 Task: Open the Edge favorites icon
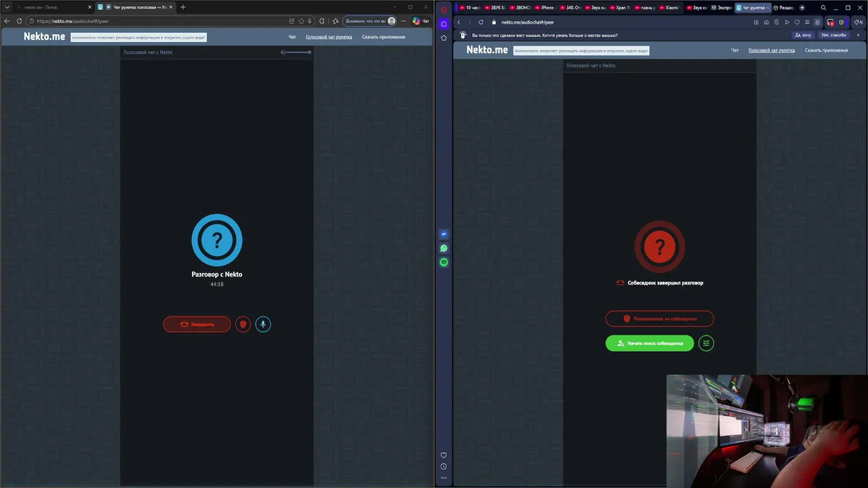pos(336,21)
